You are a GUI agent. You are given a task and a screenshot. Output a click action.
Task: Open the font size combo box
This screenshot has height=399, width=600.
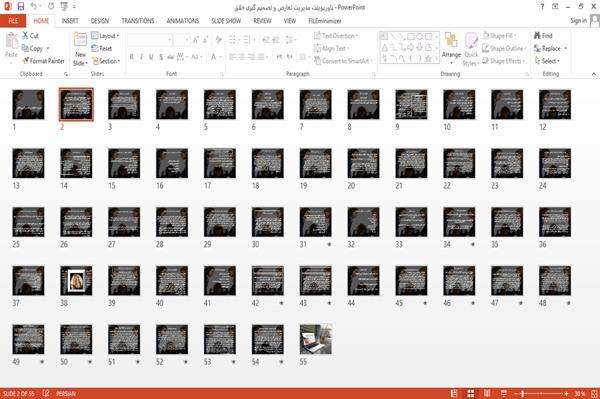[x=181, y=40]
